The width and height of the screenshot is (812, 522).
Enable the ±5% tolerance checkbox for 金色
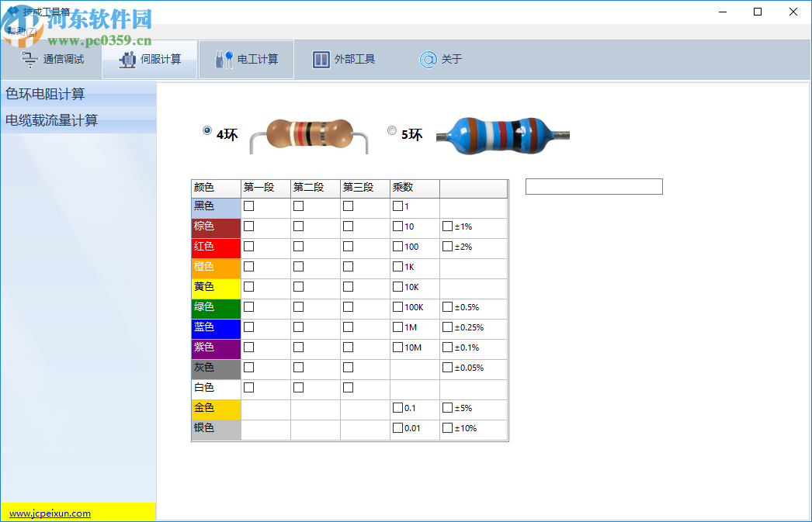coord(446,408)
